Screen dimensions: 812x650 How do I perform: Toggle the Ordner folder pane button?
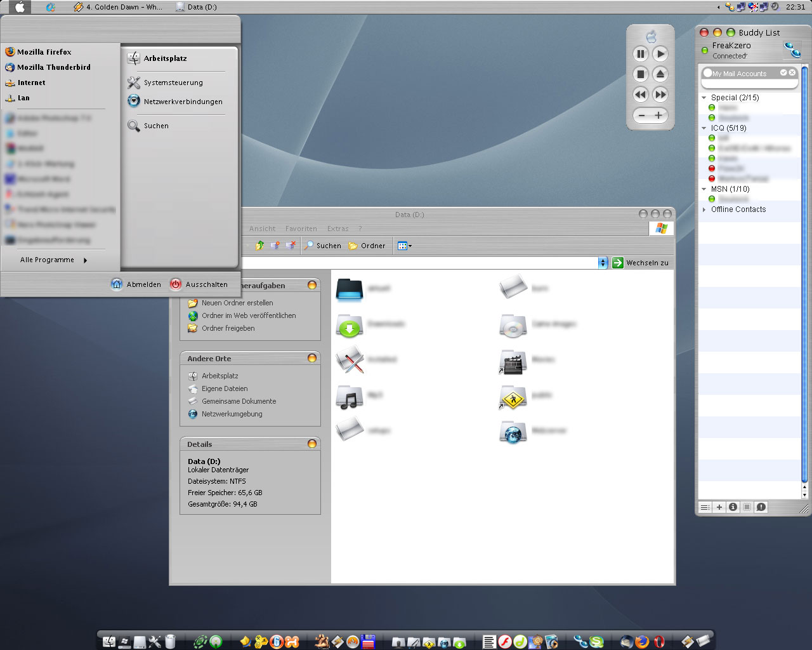367,246
